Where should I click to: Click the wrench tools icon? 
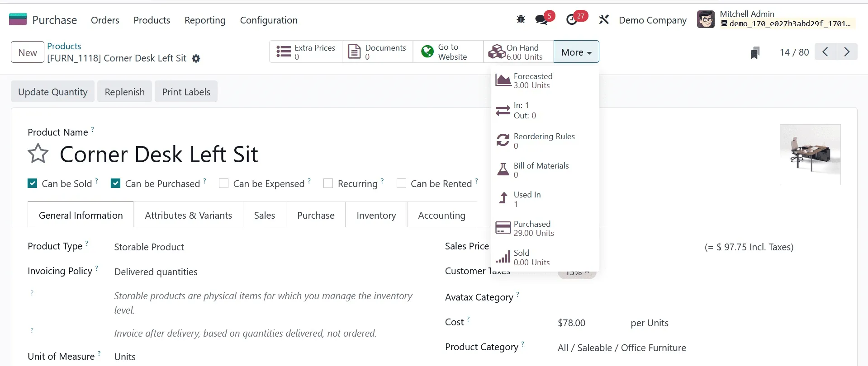tap(604, 19)
